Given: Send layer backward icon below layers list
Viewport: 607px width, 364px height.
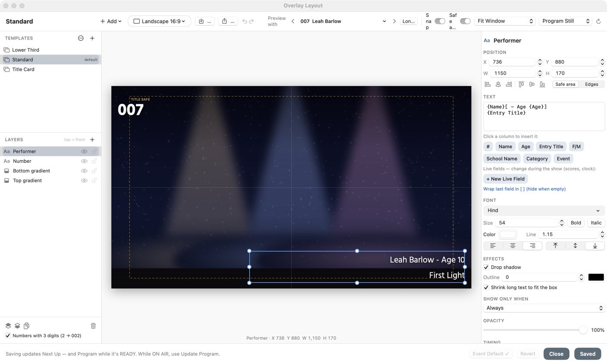Looking at the screenshot, I should pos(17,326).
